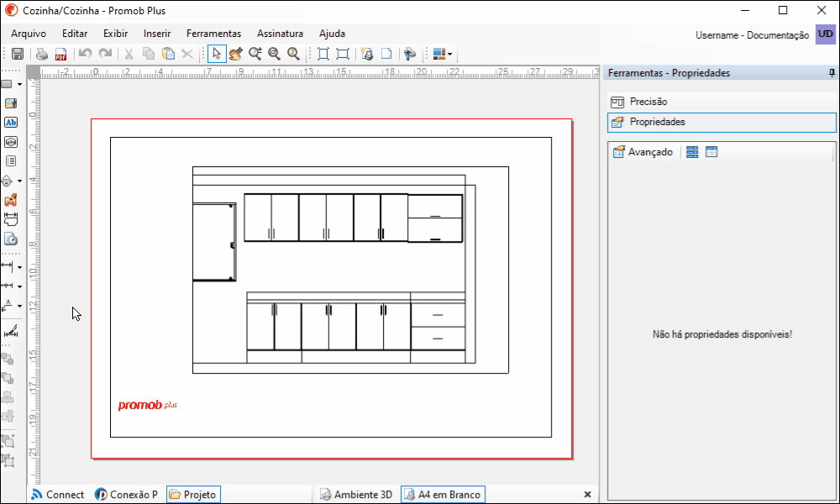Close the current page tab with X
This screenshot has width=840, height=504.
587,495
